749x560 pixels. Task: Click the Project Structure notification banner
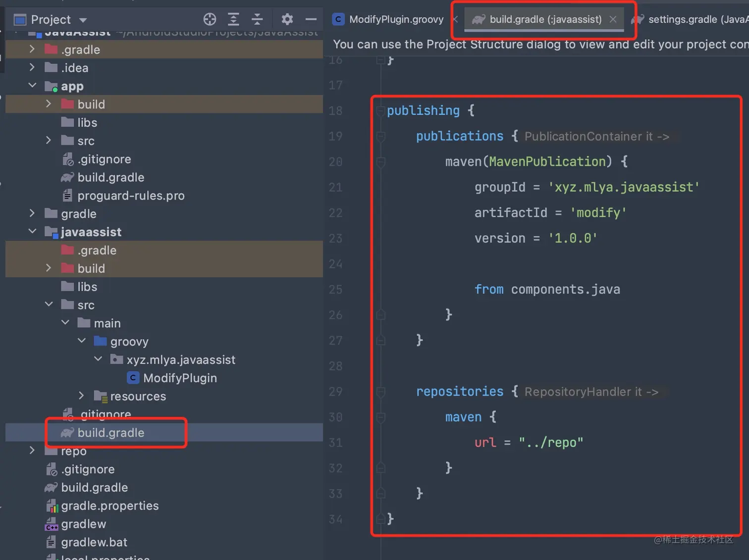coord(536,44)
